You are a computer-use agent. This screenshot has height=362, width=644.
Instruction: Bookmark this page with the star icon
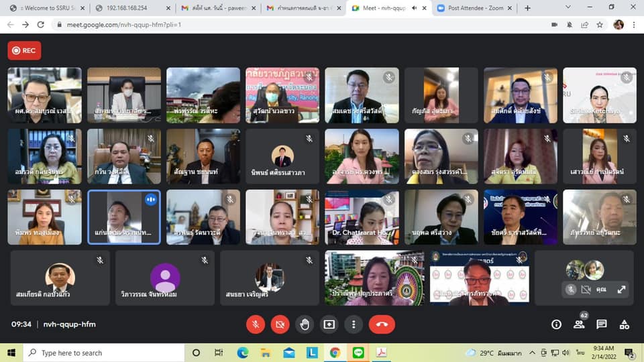pos(600,24)
